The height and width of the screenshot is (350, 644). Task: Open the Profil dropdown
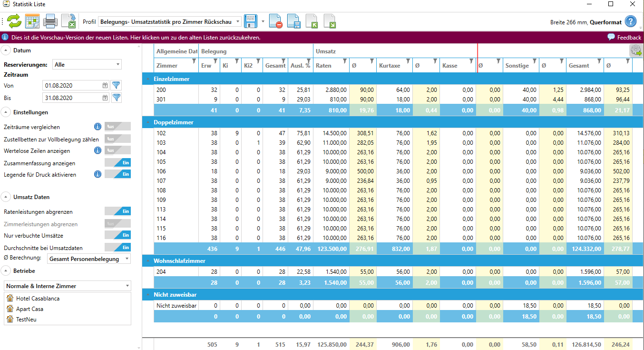pos(170,22)
